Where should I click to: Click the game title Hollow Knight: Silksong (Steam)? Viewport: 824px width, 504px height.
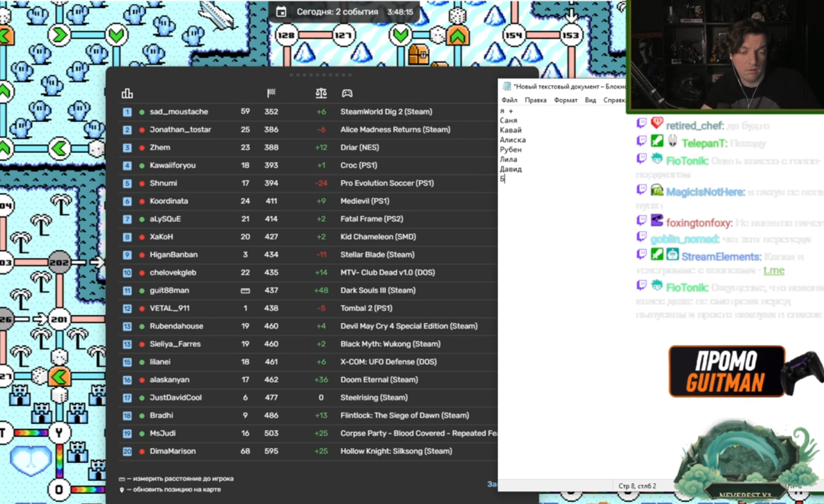point(397,451)
